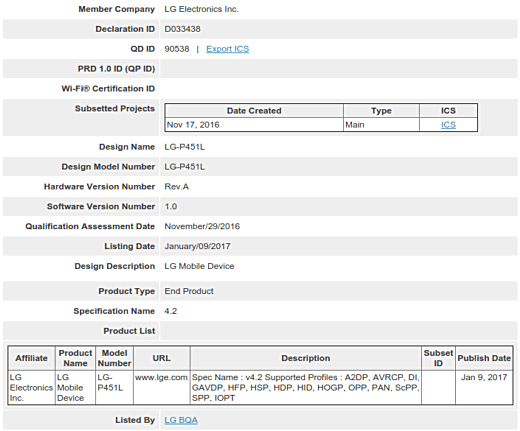Select the Nov 17, 2016 date cell
This screenshot has width=520, height=431.
pos(254,125)
